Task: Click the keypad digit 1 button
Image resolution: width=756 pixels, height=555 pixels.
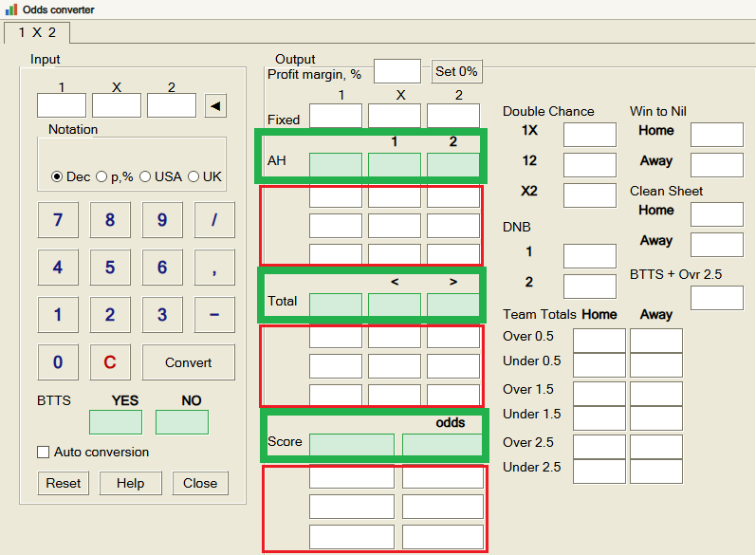Action: coord(58,314)
